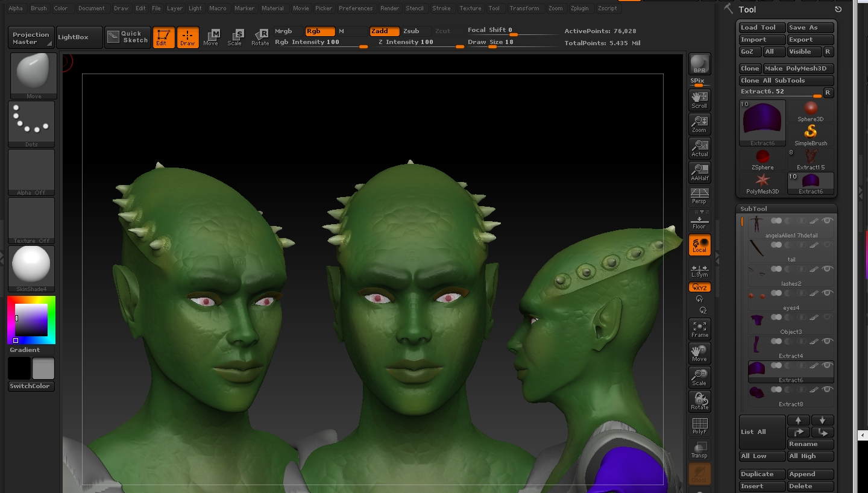
Task: Click the Quick Sketch button
Action: [127, 37]
